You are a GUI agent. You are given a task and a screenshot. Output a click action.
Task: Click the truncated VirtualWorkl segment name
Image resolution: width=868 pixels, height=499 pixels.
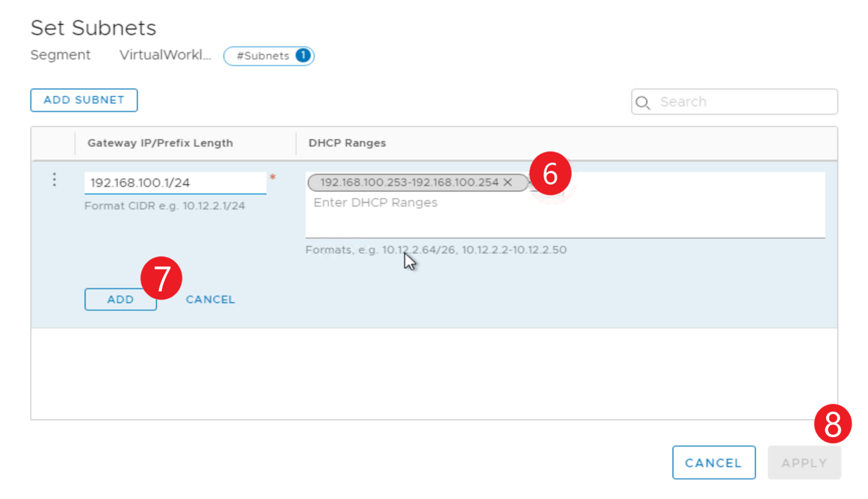tap(165, 54)
